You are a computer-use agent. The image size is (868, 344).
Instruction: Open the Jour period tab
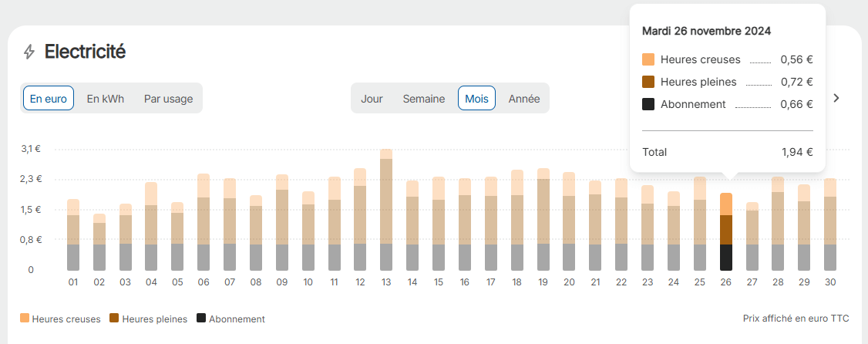[372, 99]
